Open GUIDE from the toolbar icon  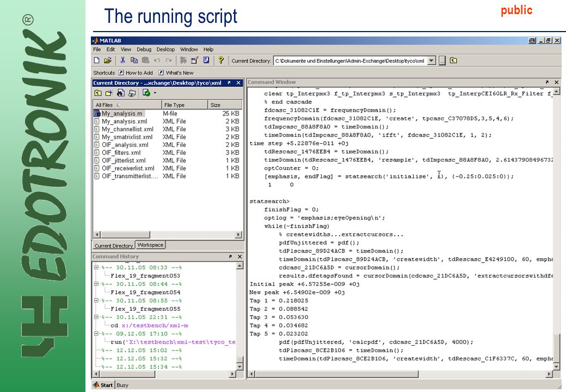point(195,60)
